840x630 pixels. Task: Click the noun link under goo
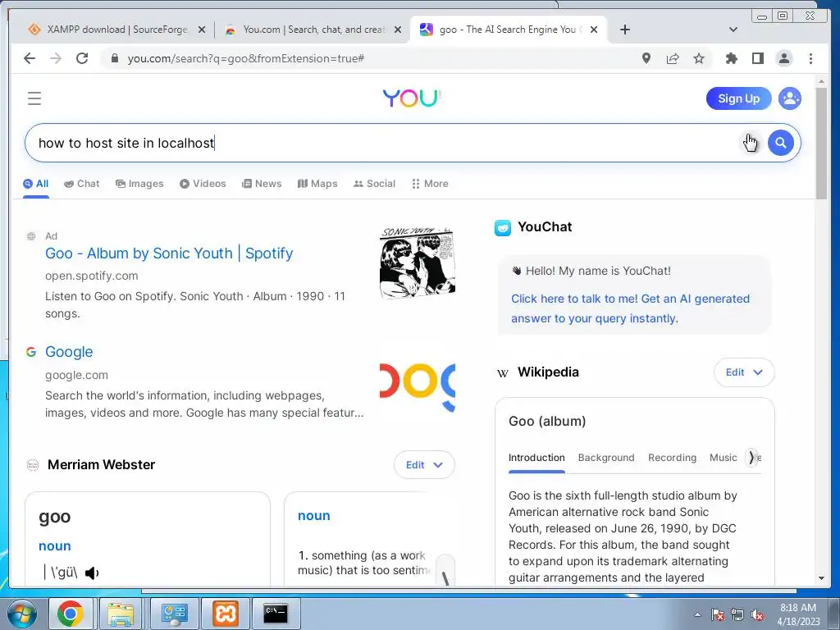(55, 546)
